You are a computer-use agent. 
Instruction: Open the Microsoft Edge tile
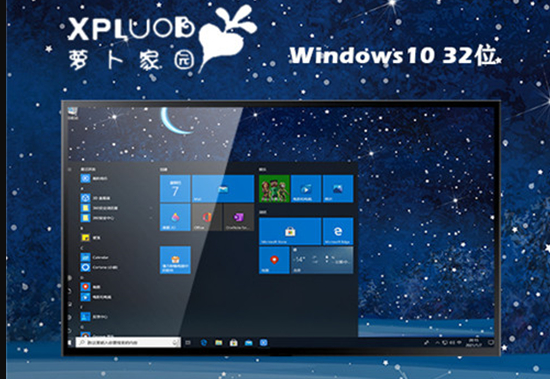pos(338,231)
